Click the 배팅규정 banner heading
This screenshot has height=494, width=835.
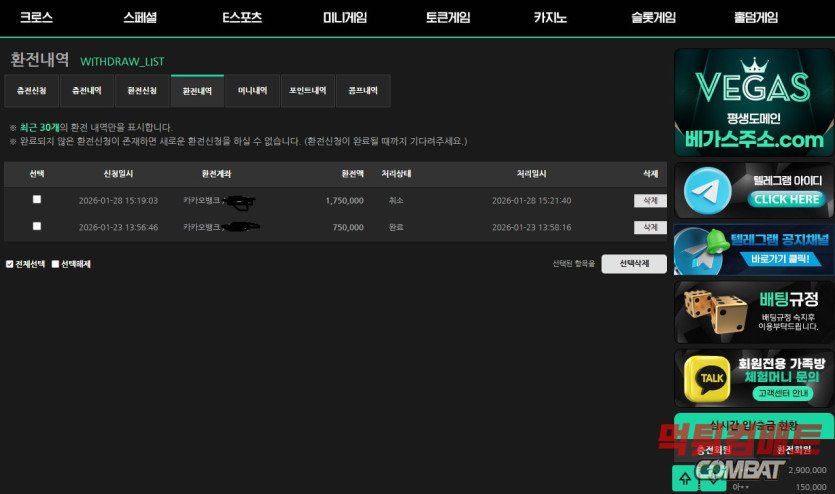[x=789, y=299]
